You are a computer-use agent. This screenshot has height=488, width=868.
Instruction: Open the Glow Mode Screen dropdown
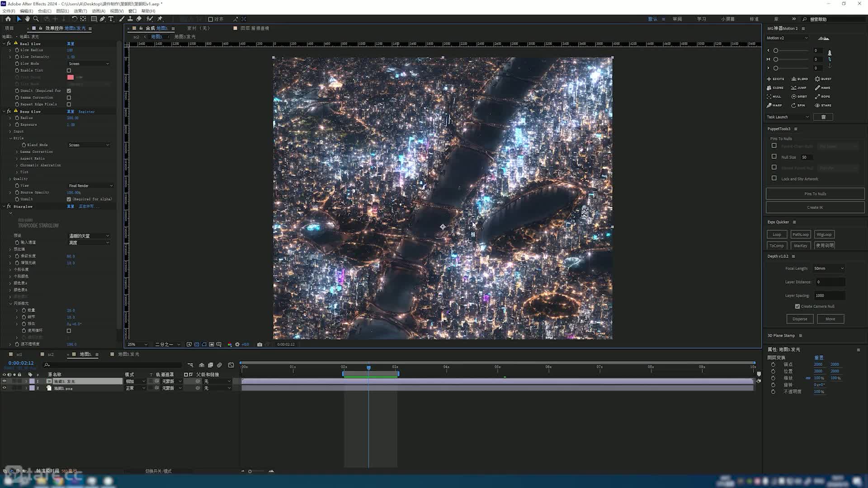point(89,64)
